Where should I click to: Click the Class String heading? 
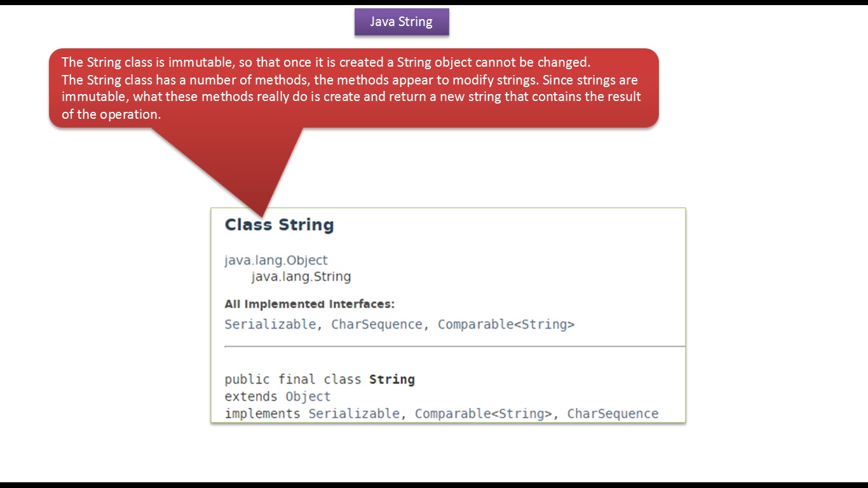click(280, 225)
